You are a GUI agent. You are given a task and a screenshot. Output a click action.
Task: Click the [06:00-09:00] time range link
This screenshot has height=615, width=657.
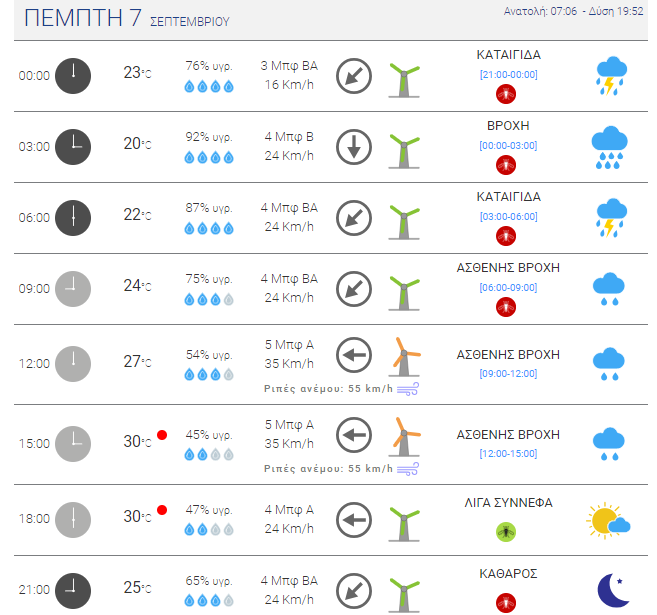[x=508, y=288]
